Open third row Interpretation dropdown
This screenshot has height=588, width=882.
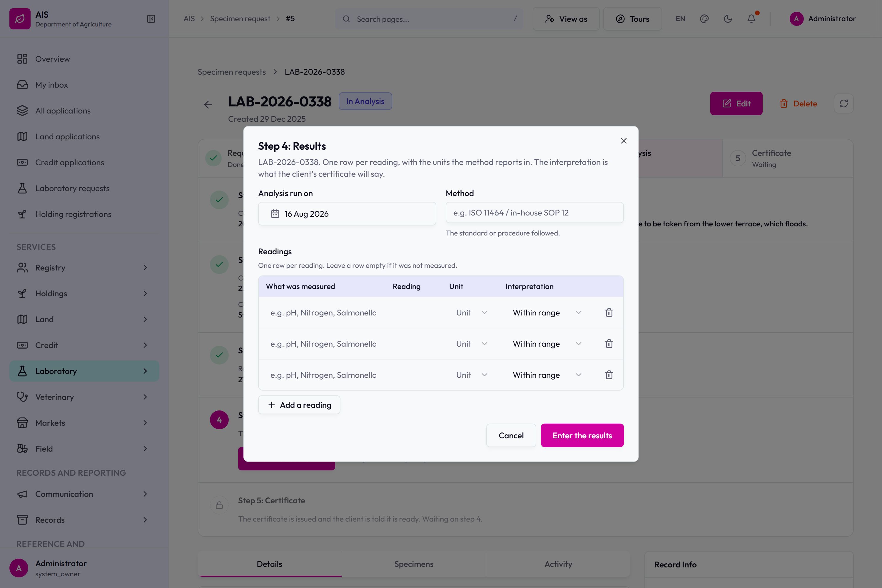(547, 375)
